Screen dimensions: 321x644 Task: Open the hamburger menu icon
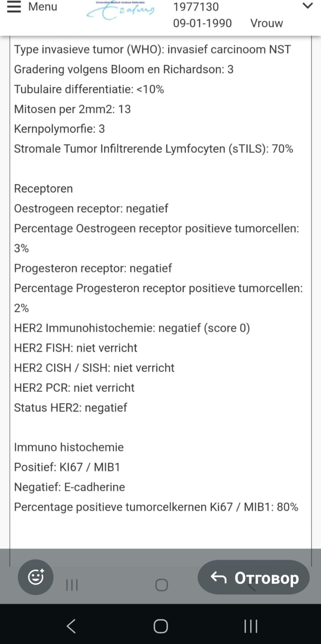14,7
